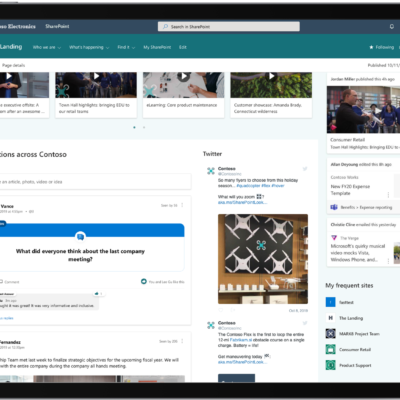Click the replies link under the answer
The width and height of the screenshot is (400, 400).
[x=7, y=318]
